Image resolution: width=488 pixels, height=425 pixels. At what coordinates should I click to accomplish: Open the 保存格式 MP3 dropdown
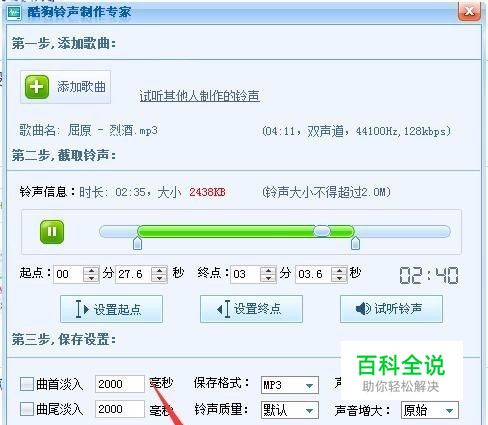[290, 385]
